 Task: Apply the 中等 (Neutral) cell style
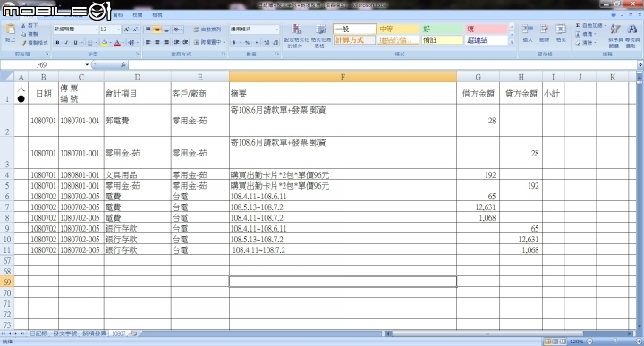tap(398, 30)
